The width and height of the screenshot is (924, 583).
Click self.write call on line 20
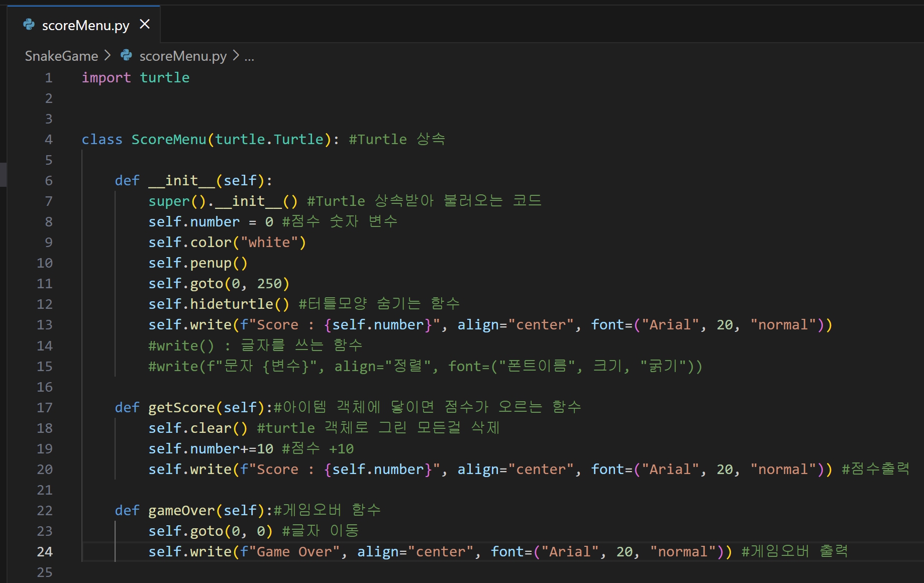coord(490,470)
